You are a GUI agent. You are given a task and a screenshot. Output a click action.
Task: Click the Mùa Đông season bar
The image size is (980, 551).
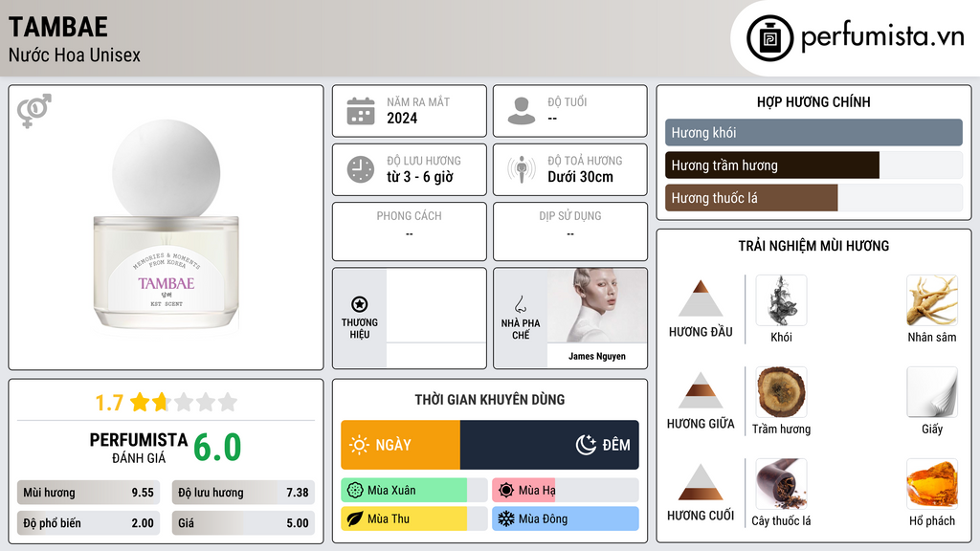pyautogui.click(x=566, y=518)
